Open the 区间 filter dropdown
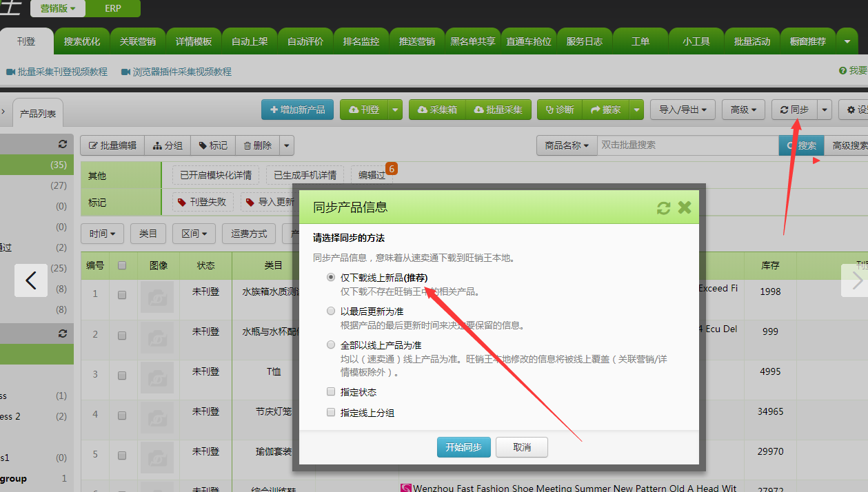The image size is (868, 492). click(x=194, y=234)
